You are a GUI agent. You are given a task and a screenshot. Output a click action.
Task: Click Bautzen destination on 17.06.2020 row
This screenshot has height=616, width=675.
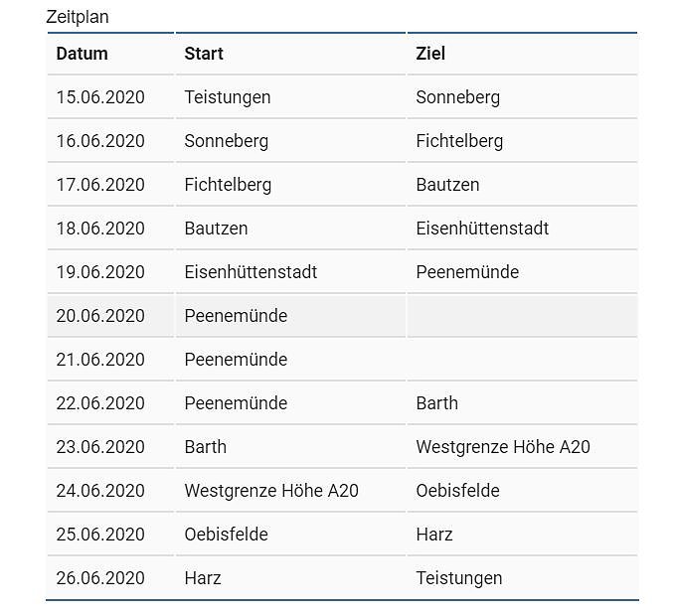coord(447,185)
